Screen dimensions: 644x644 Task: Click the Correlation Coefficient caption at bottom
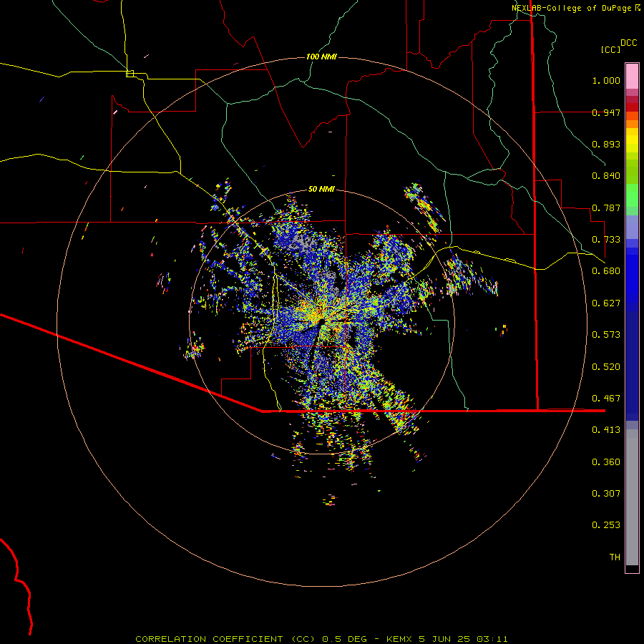point(321,639)
